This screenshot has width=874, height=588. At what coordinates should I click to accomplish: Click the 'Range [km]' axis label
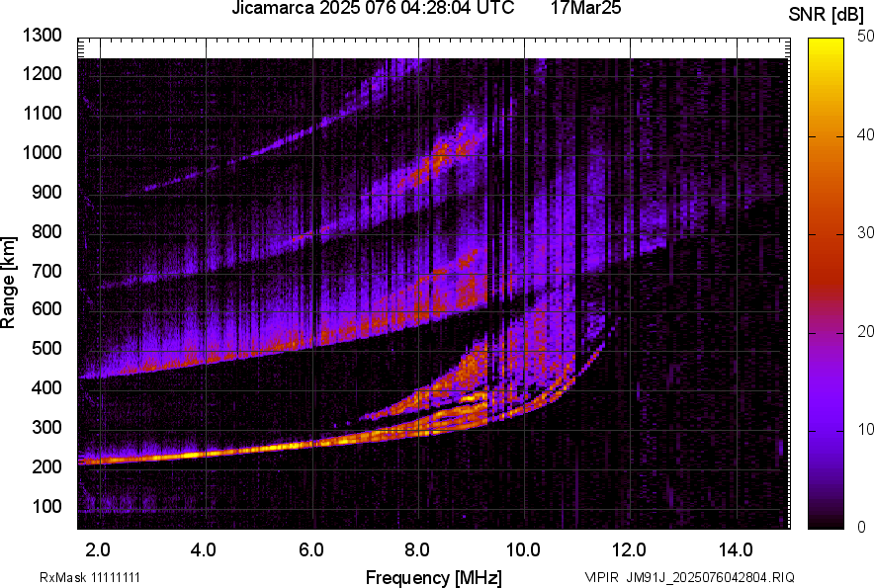[8, 283]
